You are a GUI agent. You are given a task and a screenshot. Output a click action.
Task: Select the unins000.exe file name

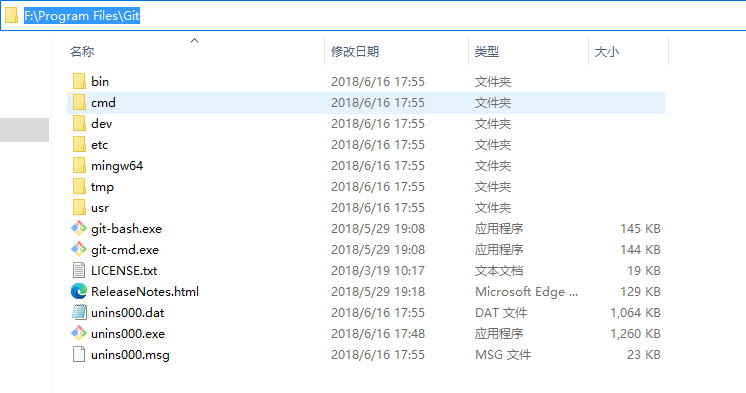tap(128, 333)
